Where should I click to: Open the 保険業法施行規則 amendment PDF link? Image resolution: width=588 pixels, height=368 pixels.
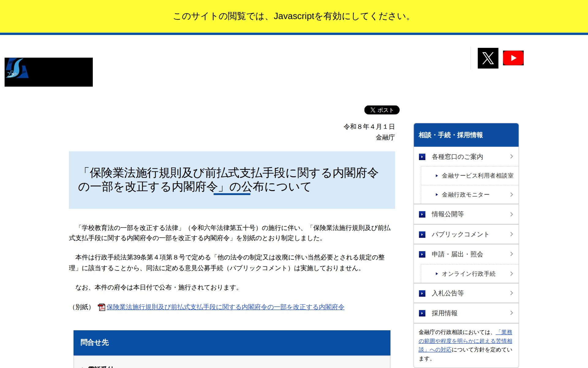(x=225, y=307)
